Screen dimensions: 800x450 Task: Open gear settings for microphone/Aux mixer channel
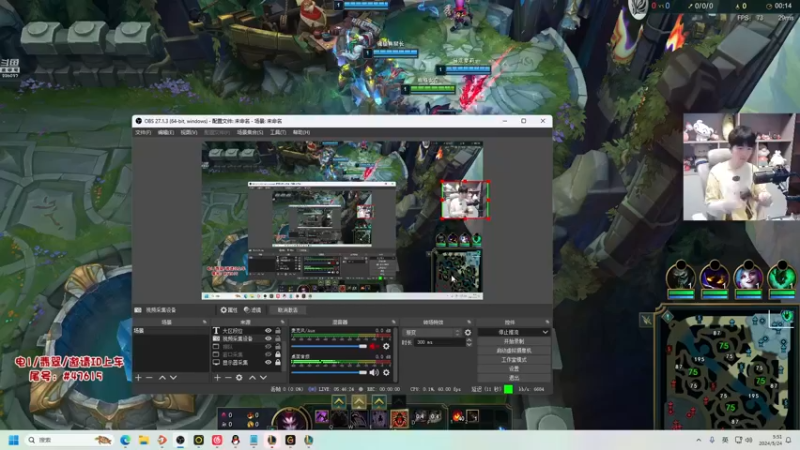(386, 346)
